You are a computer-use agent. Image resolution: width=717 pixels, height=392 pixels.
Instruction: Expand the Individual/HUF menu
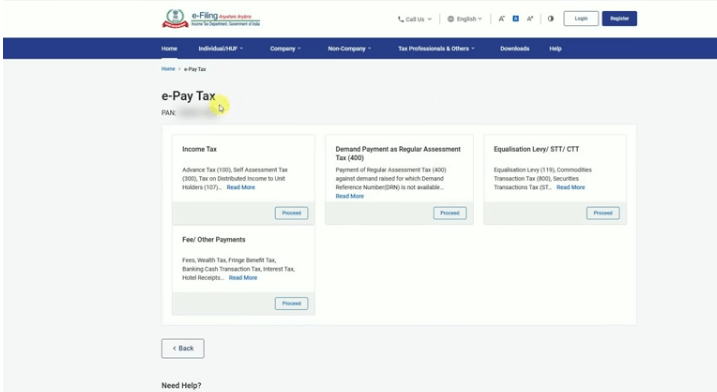[x=221, y=48]
